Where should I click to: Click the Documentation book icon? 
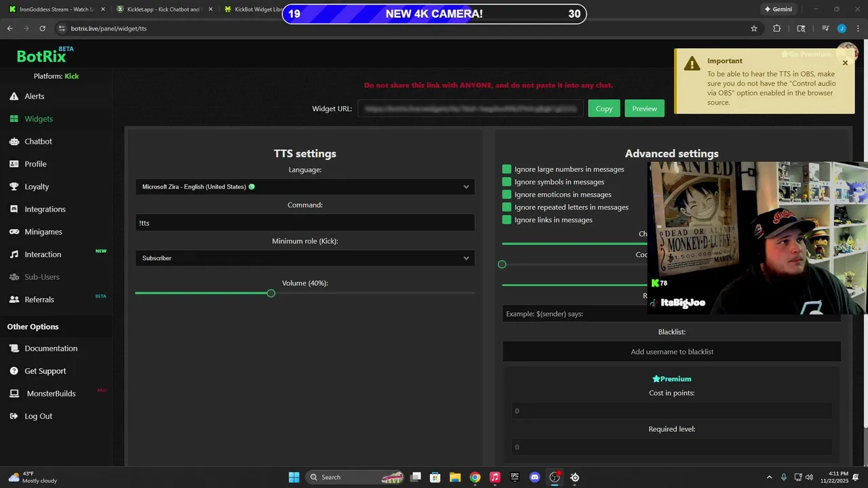point(14,348)
